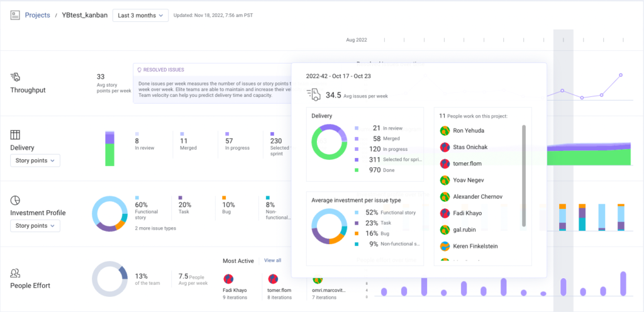Click Fadi Khayo's avatar under Most Active
Screen dimensions: 644x312
pos(228,279)
